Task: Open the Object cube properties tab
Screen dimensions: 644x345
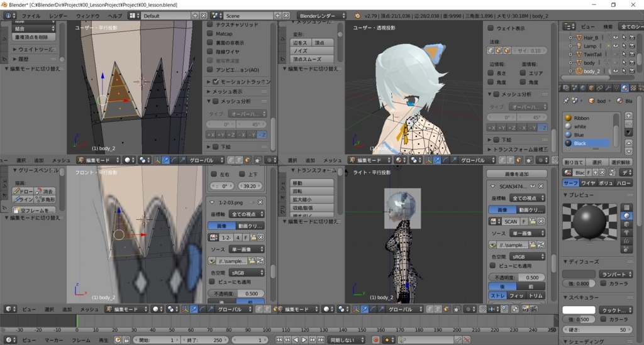Action: (x=591, y=88)
